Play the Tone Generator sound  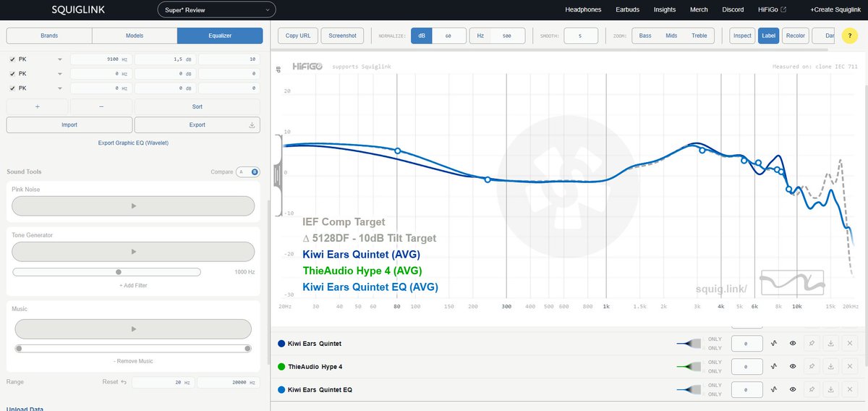click(x=133, y=252)
